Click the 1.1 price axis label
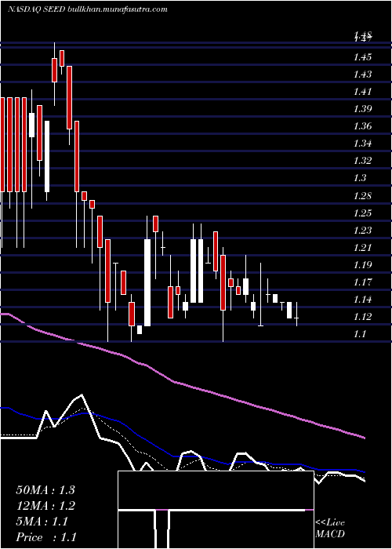This screenshot has width=392, height=549. (x=360, y=334)
